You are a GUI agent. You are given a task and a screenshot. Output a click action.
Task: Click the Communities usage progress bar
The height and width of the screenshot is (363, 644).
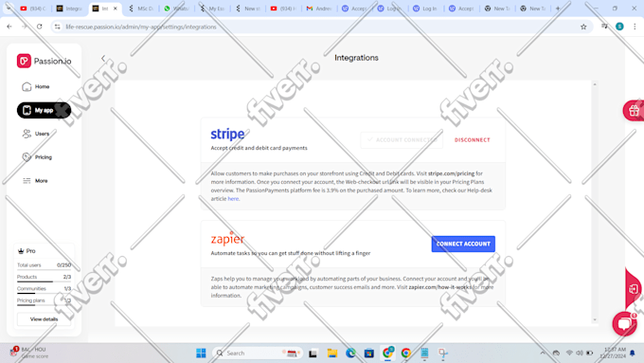point(44,294)
